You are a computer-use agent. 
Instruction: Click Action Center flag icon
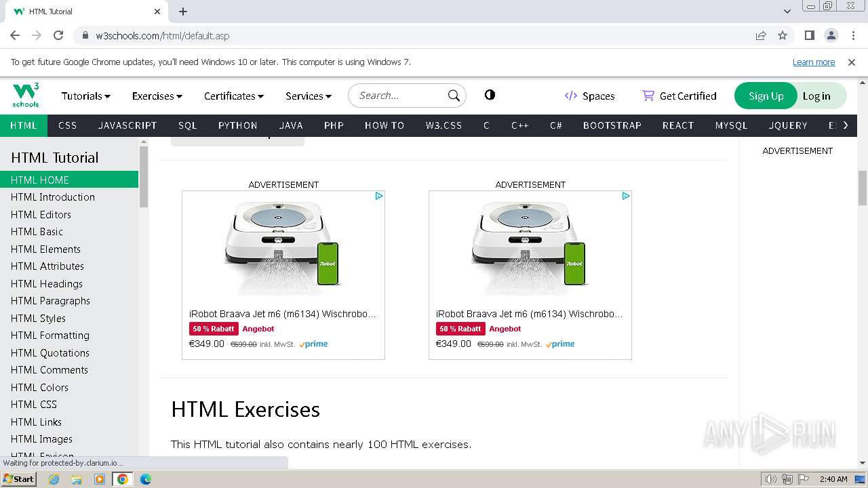coord(802,479)
